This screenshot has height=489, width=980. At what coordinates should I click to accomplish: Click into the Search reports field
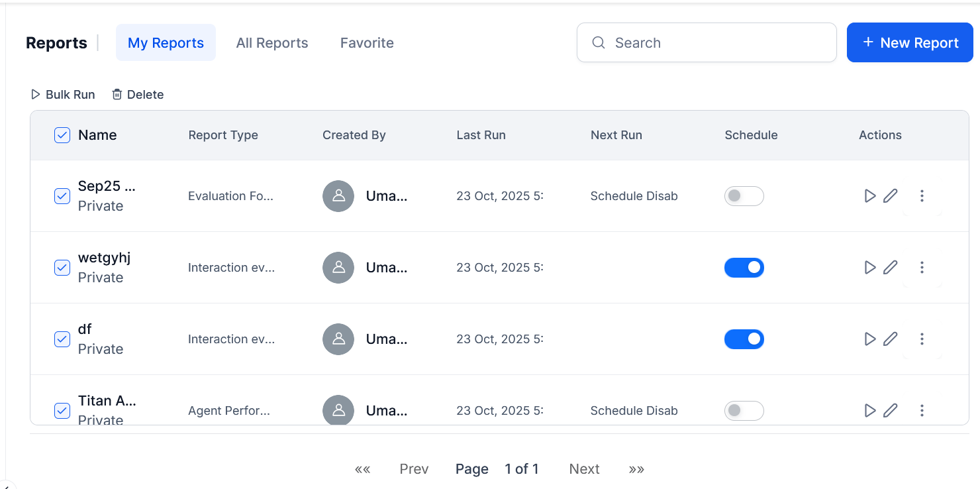(x=715, y=43)
